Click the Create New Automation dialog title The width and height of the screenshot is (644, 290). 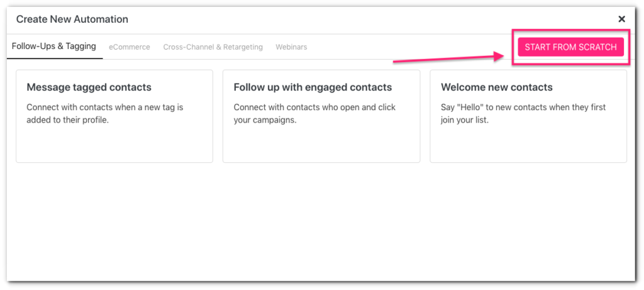[x=72, y=19]
